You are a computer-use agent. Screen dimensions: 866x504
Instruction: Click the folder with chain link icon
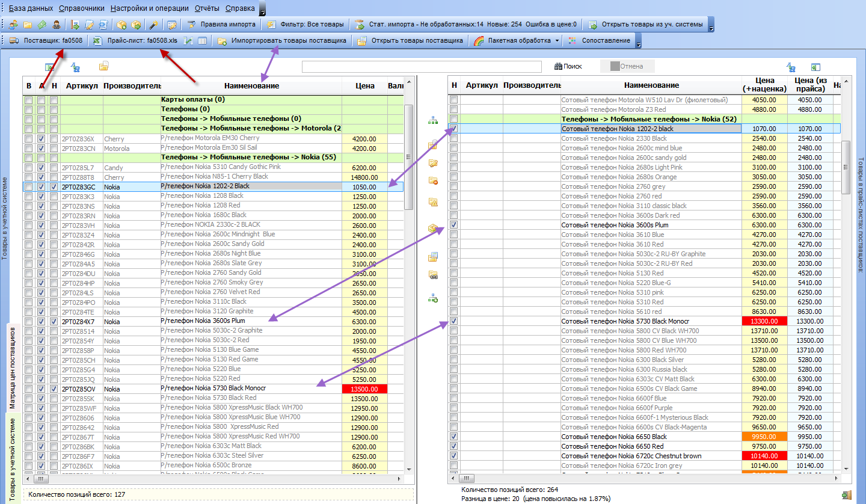point(432,275)
